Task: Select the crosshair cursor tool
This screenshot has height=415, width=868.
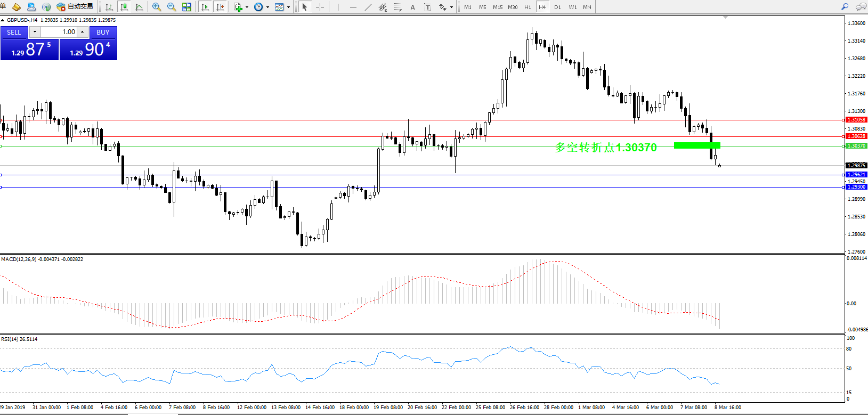Action: pyautogui.click(x=320, y=7)
